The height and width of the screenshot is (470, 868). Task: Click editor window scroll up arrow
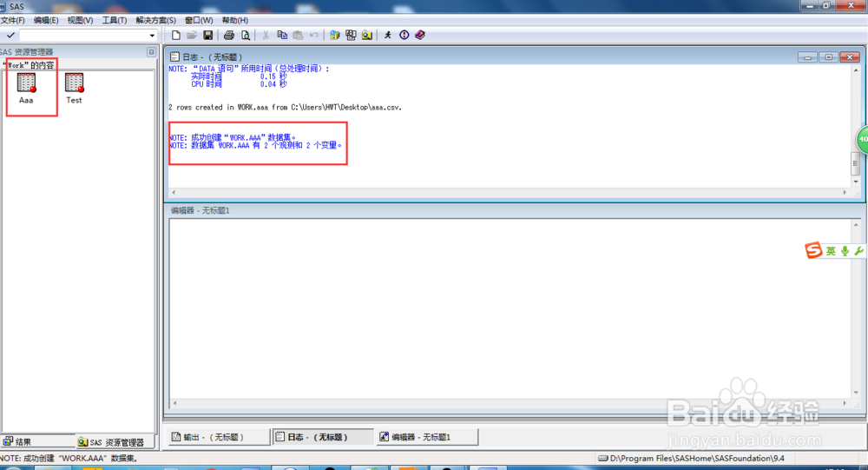click(856, 224)
